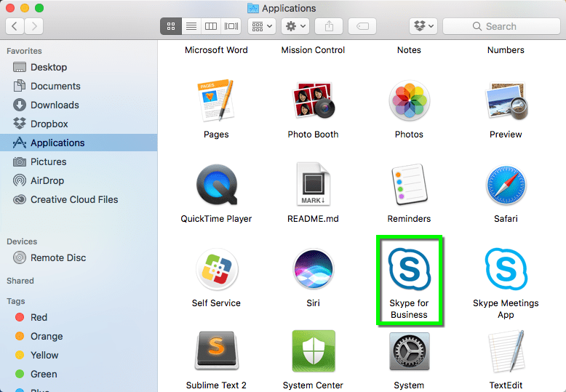566x392 pixels.
Task: Select the Green tag
Action: point(79,374)
